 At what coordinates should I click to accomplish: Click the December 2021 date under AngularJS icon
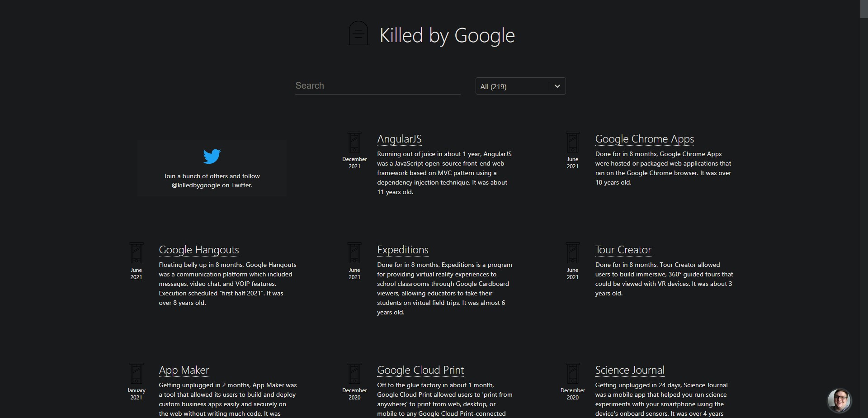354,163
